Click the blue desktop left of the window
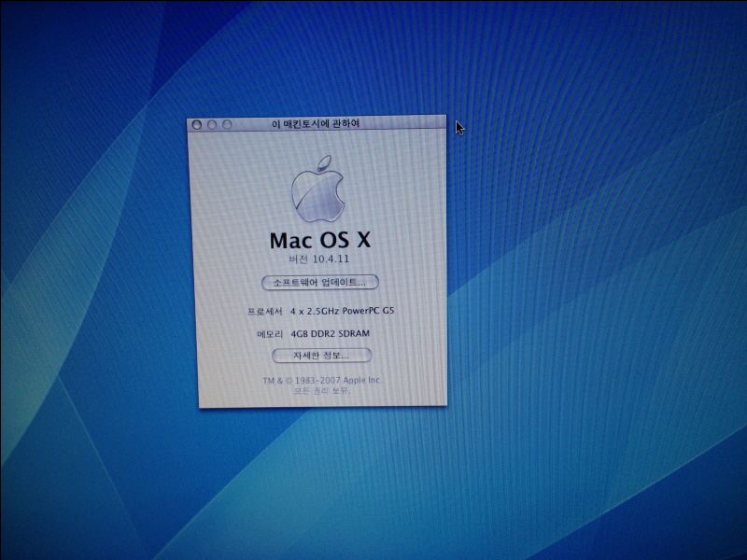The height and width of the screenshot is (560, 747). 93,280
